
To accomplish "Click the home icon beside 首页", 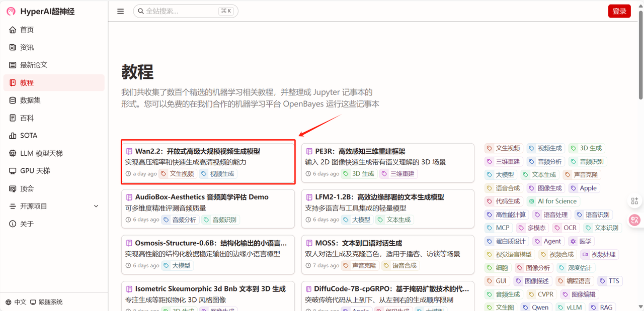I will (x=13, y=30).
